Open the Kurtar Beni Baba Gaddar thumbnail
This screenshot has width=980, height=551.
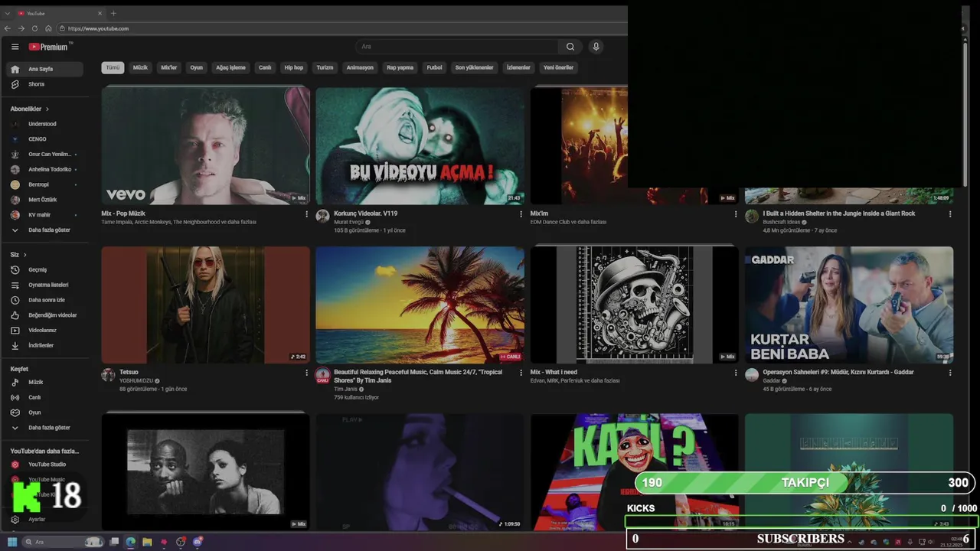pos(849,305)
